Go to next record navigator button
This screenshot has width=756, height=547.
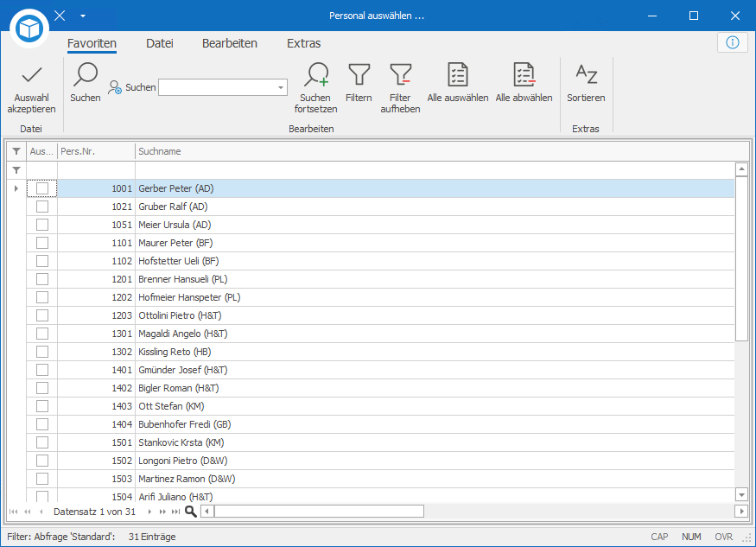coord(149,512)
